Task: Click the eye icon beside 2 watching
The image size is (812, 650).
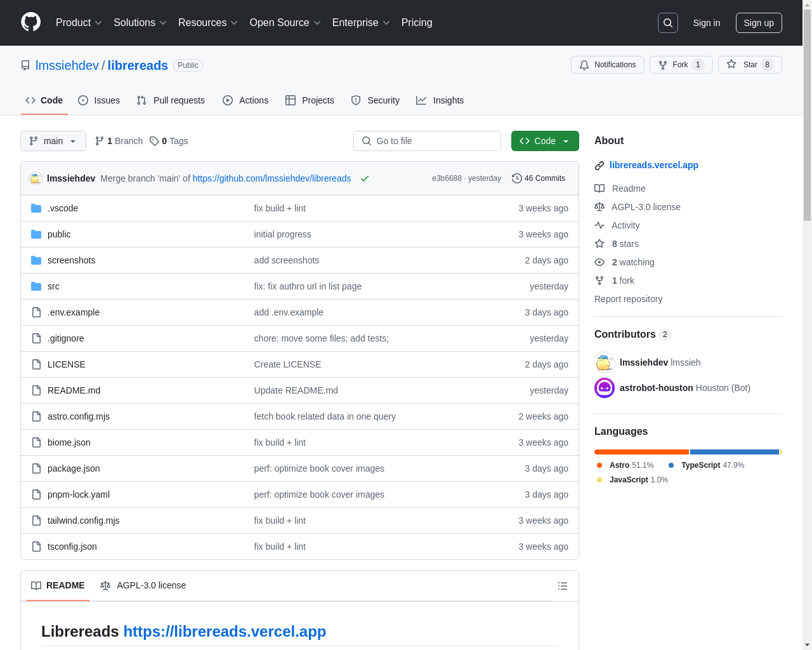Action: (x=599, y=262)
